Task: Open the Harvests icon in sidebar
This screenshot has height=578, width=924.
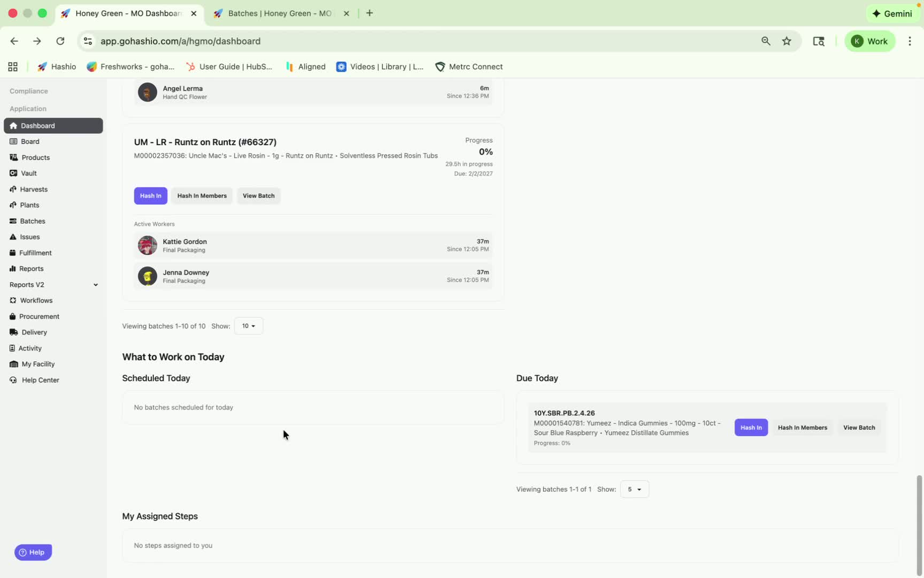Action: point(13,189)
